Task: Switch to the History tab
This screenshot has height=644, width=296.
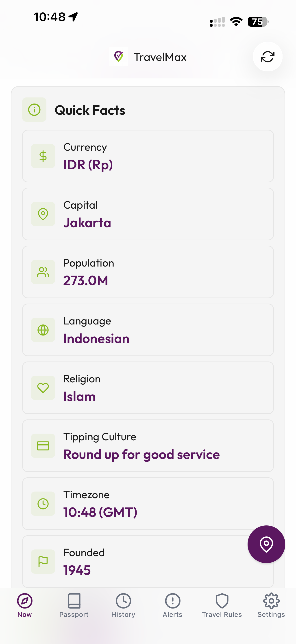Action: [123, 605]
